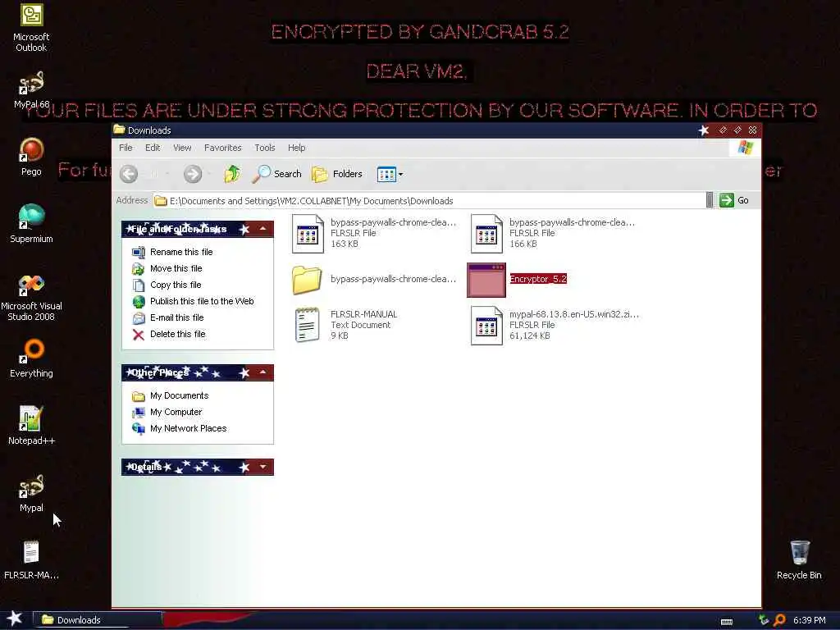This screenshot has height=630, width=840.
Task: Select Microsoft Visual Studio 2008 shortcut
Action: 31,297
